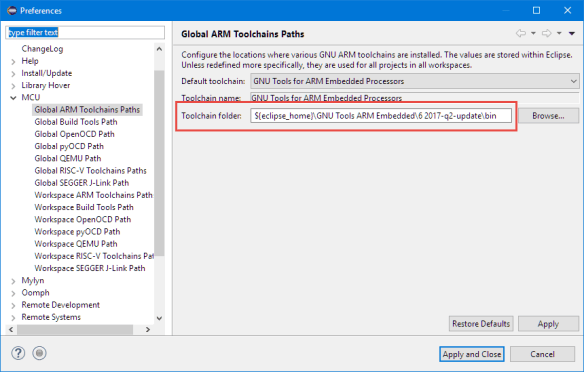Click the tree vertical scrollbar thumb
This screenshot has height=372, width=584.
159,163
